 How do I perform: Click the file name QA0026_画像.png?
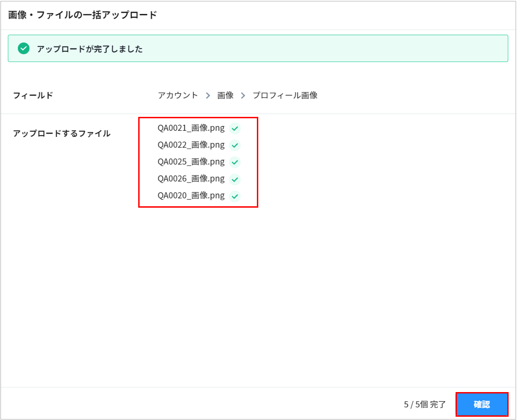[191, 179]
